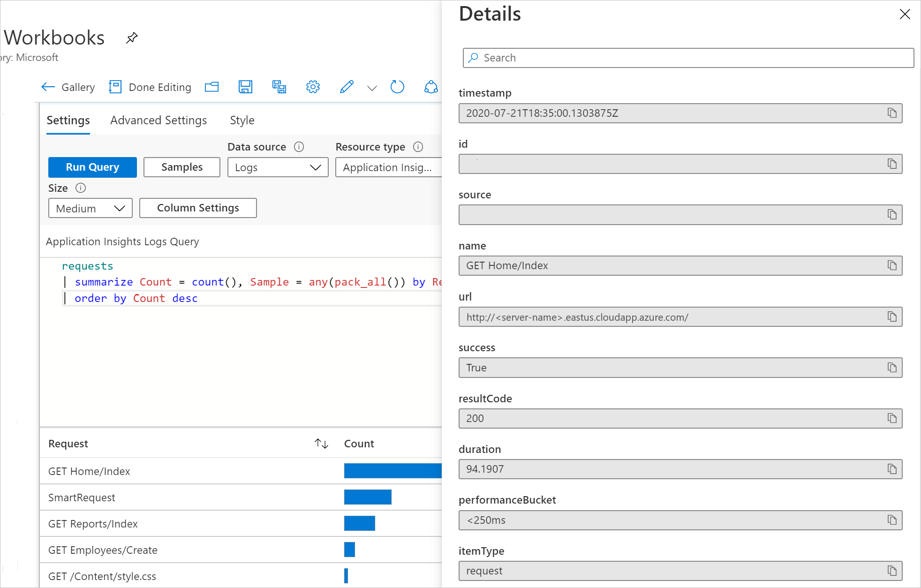Click the refresh circular arrow icon
The image size is (921, 588).
397,87
